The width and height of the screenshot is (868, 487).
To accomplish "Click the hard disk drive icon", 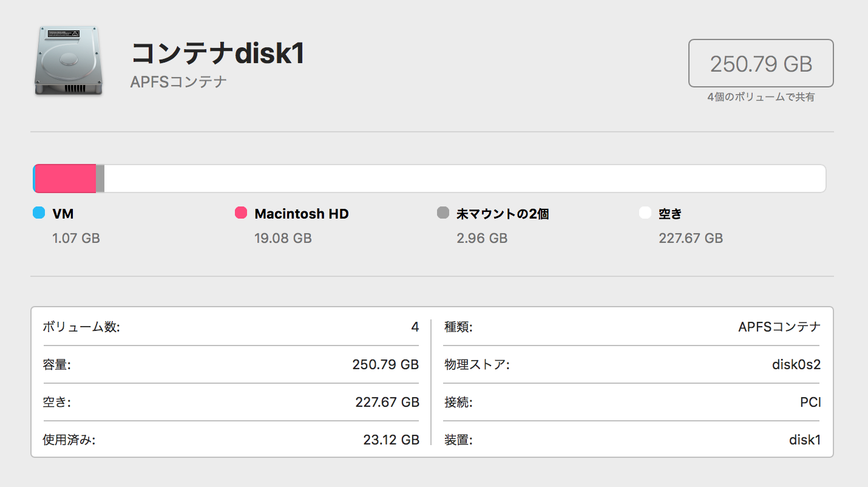I will 68,61.
